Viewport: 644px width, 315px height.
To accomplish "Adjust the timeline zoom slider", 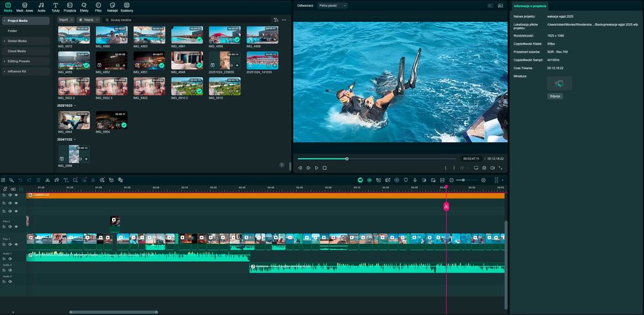I will [x=468, y=180].
